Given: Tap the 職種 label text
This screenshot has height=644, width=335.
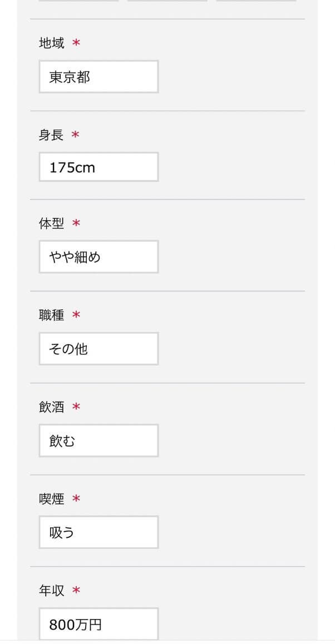Looking at the screenshot, I should [x=52, y=315].
